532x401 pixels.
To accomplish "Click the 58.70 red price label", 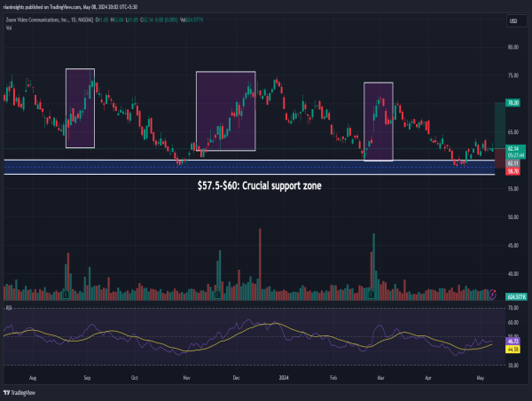I will pyautogui.click(x=512, y=171).
